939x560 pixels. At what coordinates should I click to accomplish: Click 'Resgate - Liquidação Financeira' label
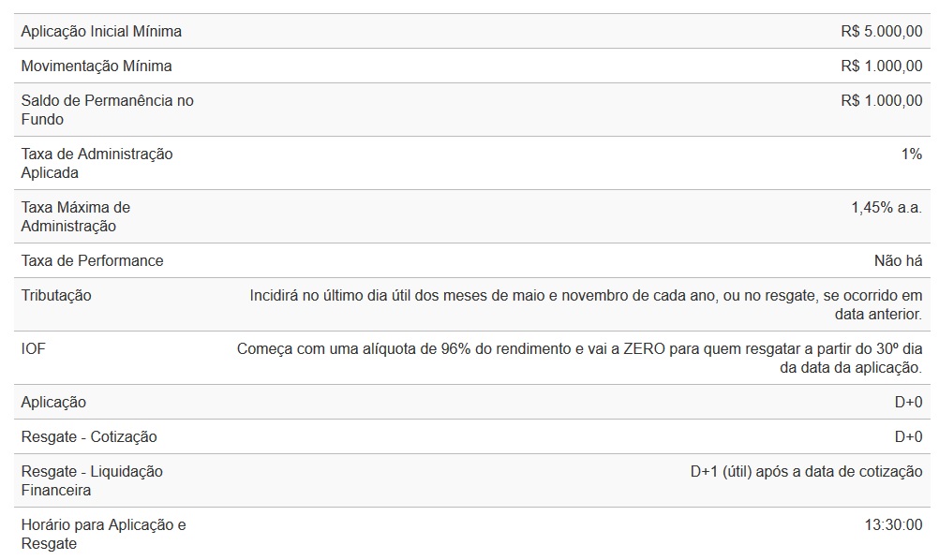[x=92, y=480]
